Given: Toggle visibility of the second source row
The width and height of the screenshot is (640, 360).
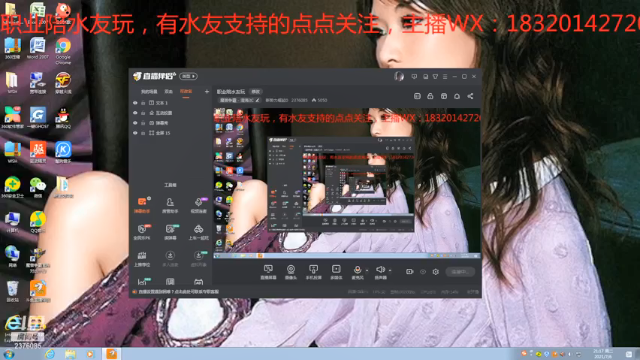Looking at the screenshot, I should (x=135, y=113).
